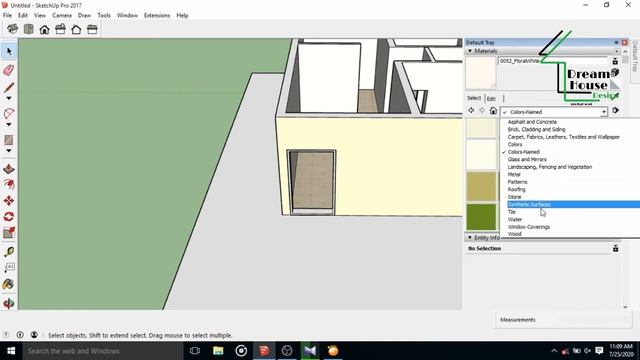Expand the Shape tool flyout arrow

(x=9, y=151)
